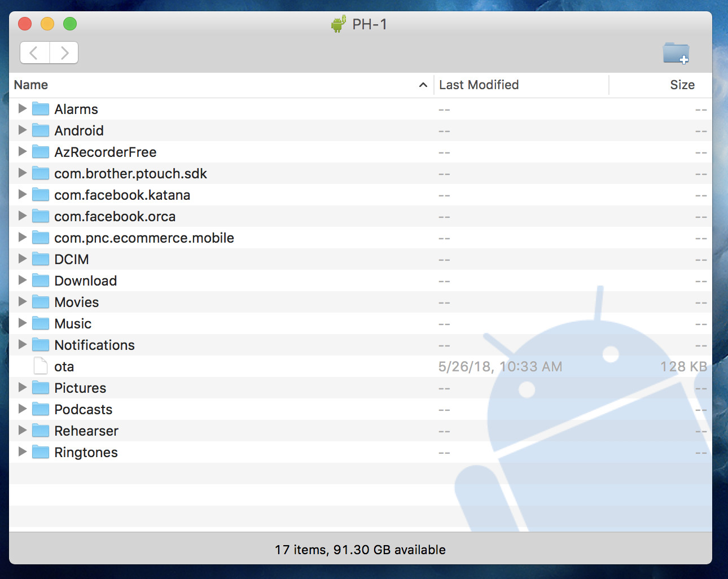Expand the com.facebook.orca disclosure triangle

(x=23, y=216)
